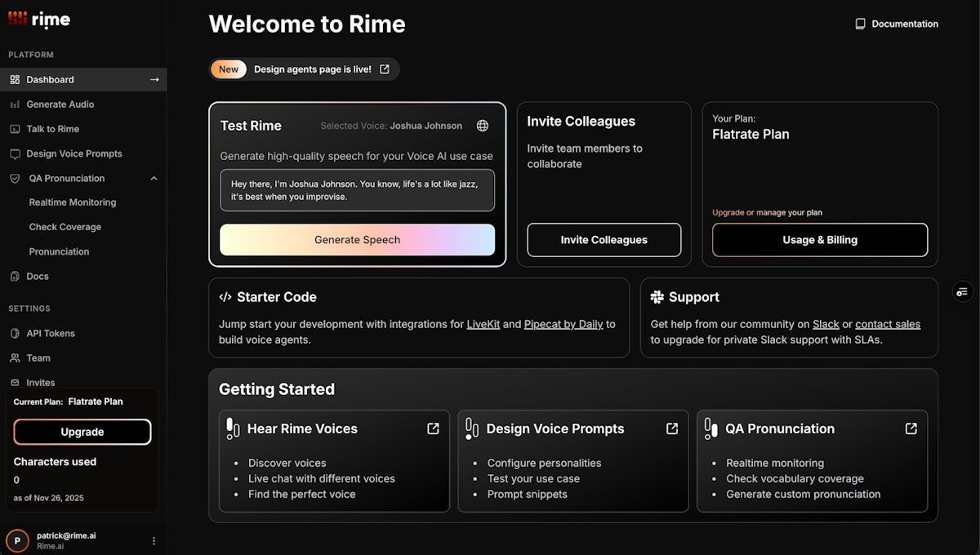Open Documentation via the book icon
980x555 pixels.
tap(859, 24)
